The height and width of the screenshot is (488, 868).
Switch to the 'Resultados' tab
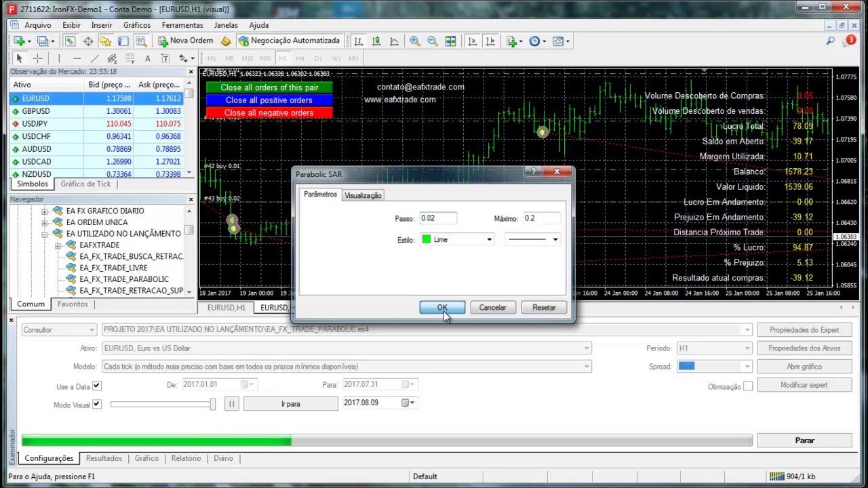coord(104,458)
